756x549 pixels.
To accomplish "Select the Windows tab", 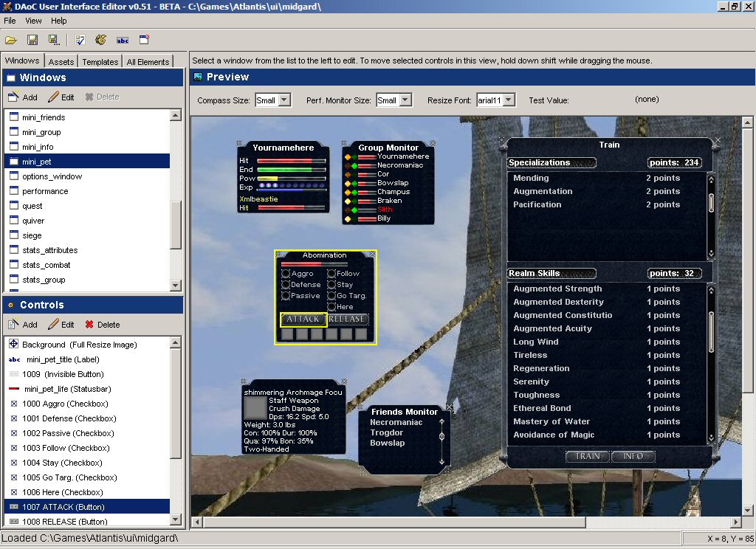I will coord(22,61).
